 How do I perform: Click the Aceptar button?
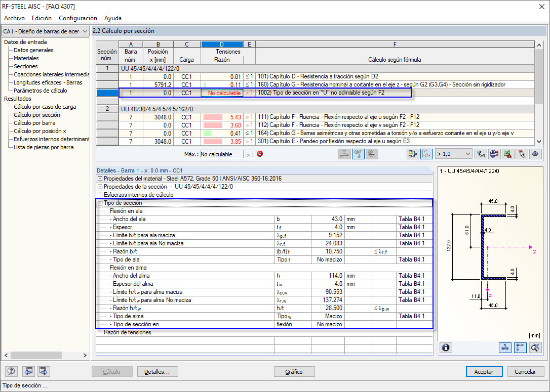484,372
